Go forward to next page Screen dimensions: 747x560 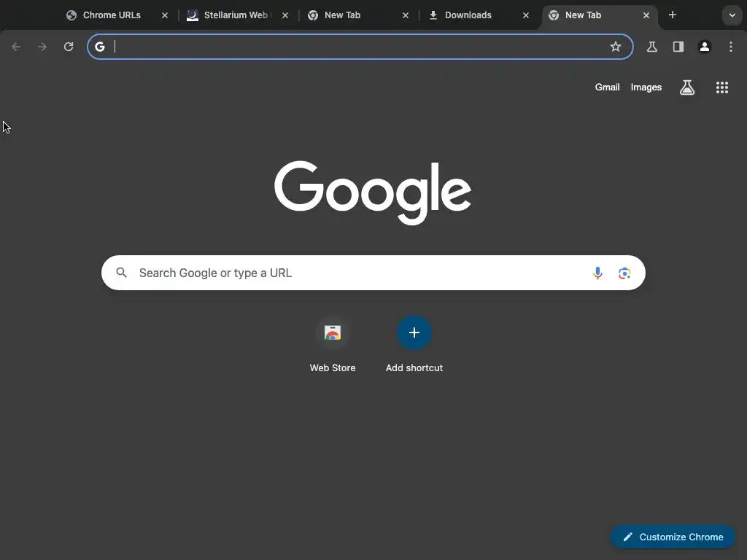coord(42,47)
